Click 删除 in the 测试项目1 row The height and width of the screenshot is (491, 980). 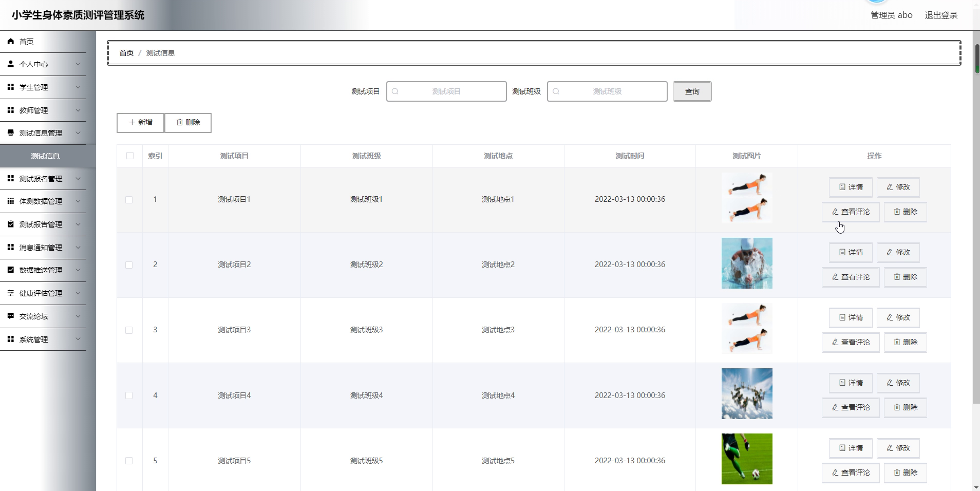[x=905, y=212]
